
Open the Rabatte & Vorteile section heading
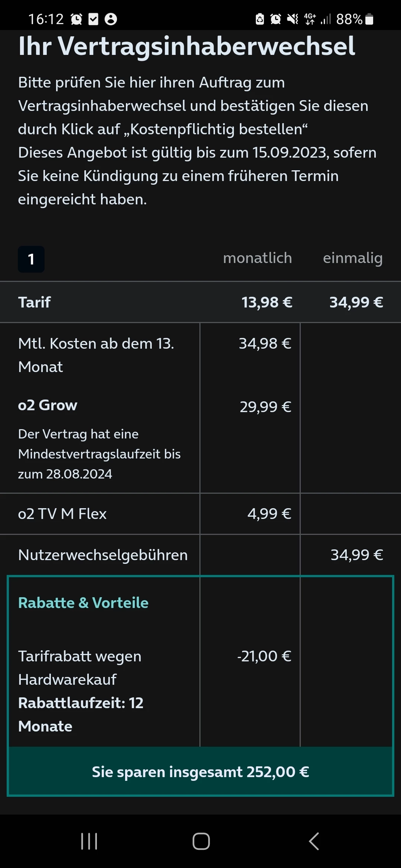pos(83,603)
